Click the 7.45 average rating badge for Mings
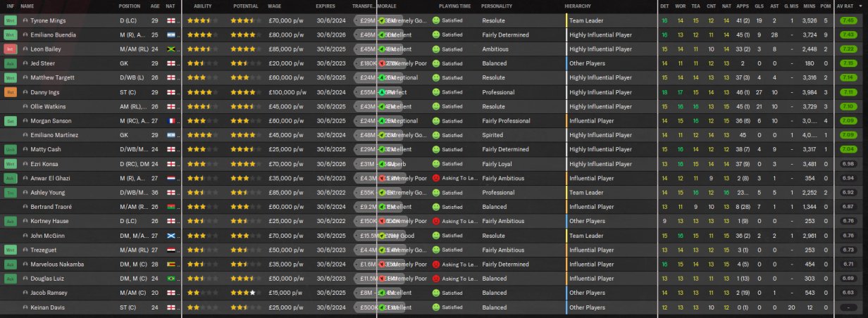Screen dimensions: 868x318 pyautogui.click(x=848, y=20)
